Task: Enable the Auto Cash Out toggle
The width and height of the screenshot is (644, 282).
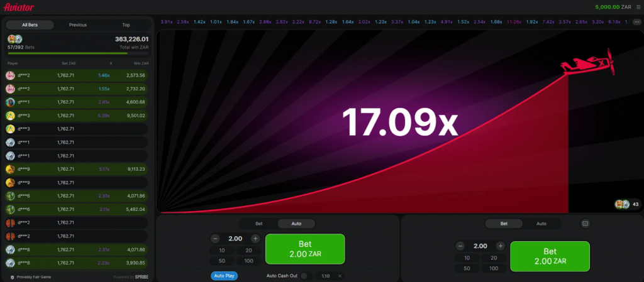Action: [x=304, y=276]
